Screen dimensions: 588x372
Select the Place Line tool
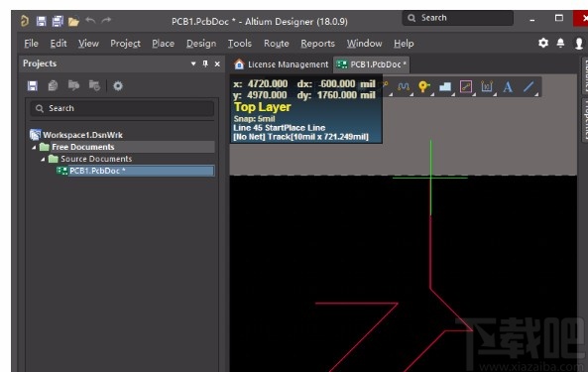(529, 87)
